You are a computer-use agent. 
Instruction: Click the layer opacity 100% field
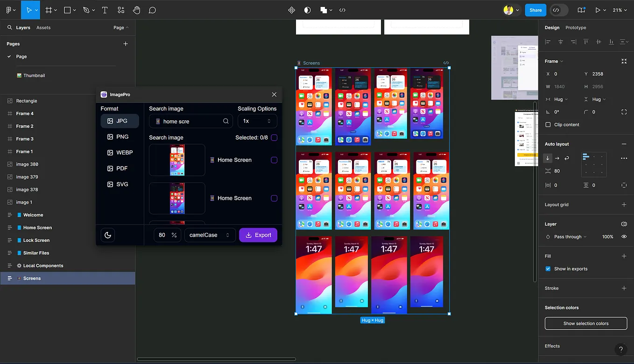tap(607, 237)
